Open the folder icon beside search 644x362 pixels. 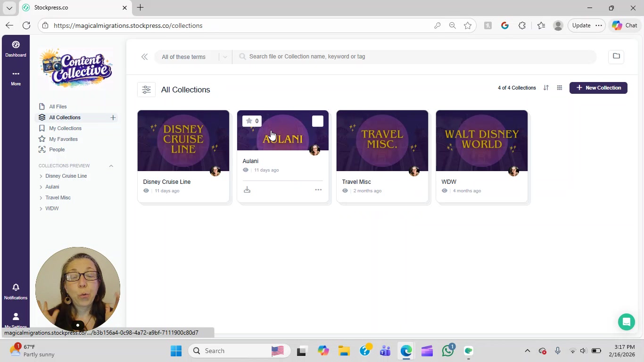616,56
